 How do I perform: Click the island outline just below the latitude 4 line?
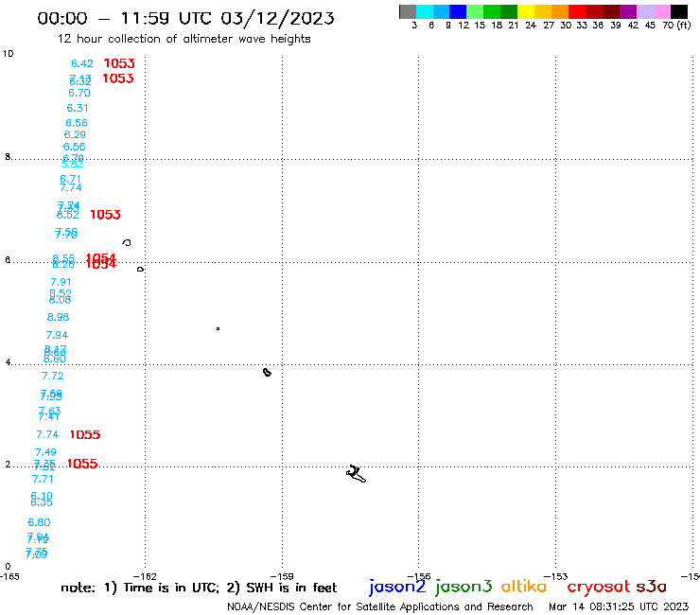pos(267,373)
